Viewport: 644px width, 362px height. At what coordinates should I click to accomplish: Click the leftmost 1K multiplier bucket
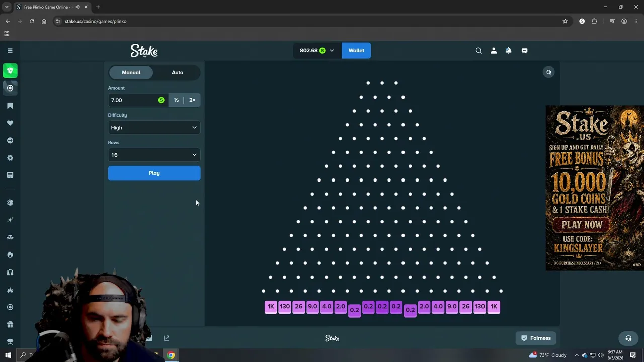click(271, 307)
